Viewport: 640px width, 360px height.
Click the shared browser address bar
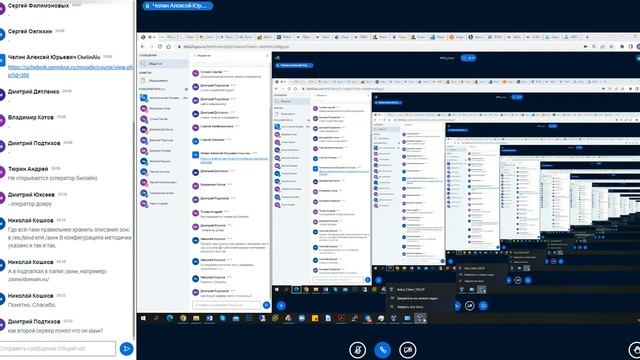point(378,47)
